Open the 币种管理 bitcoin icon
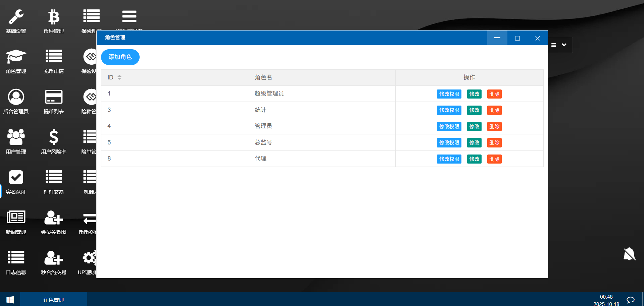The width and height of the screenshot is (644, 306). tap(54, 17)
